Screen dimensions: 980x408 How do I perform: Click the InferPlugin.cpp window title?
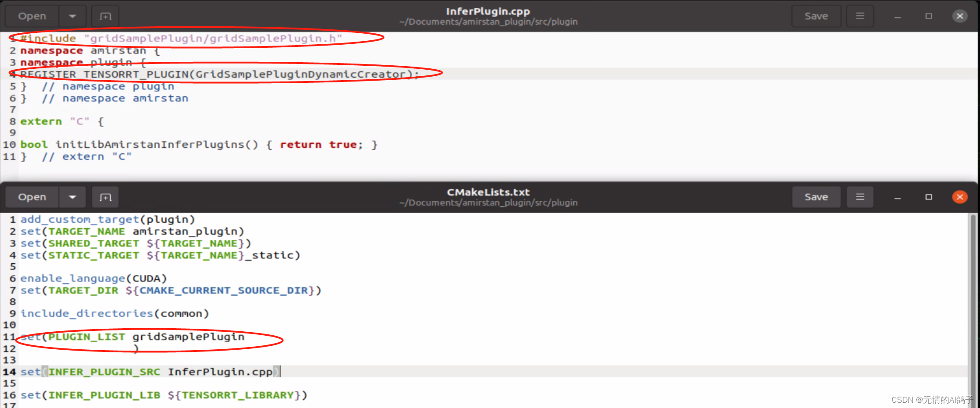(488, 11)
